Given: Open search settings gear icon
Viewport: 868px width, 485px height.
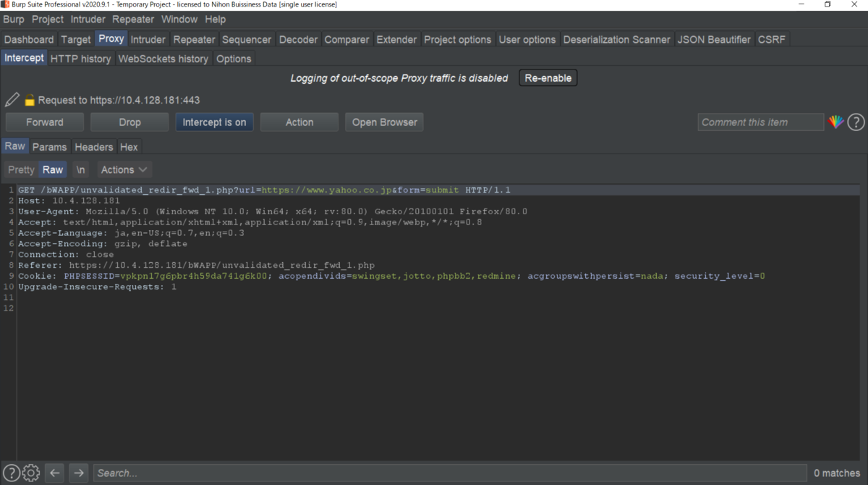Looking at the screenshot, I should [x=30, y=473].
